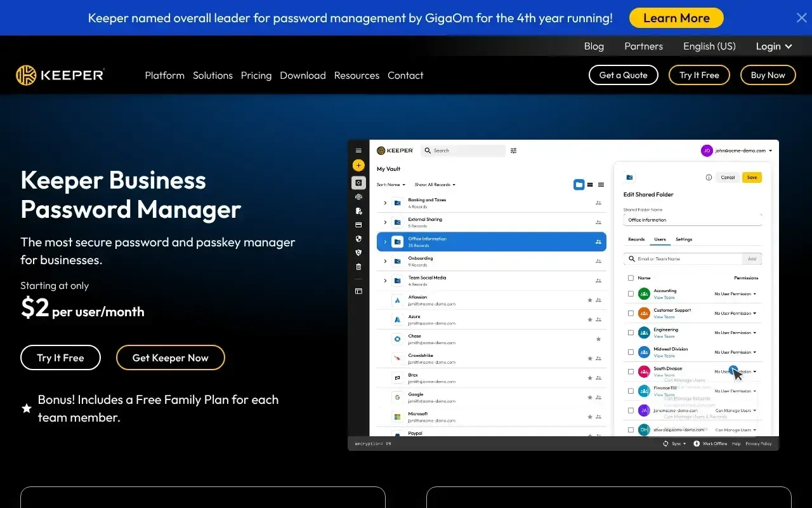Expand the Banking and Taxes folder
Viewport: 812px width, 508px height.
(385, 203)
